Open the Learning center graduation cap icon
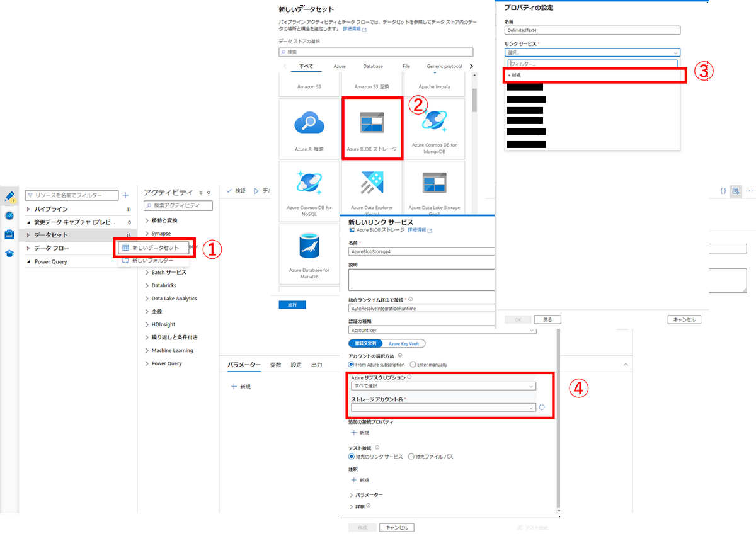Image resolution: width=756 pixels, height=536 pixels. pyautogui.click(x=9, y=253)
